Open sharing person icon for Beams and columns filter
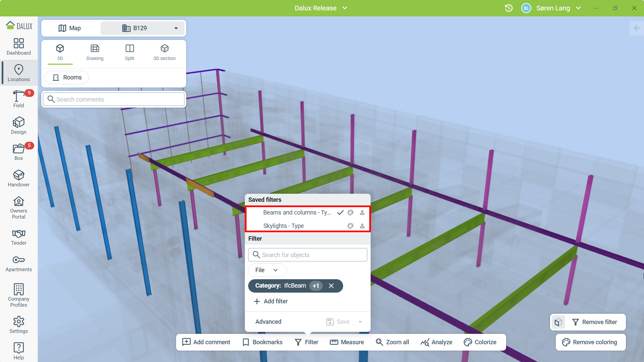The height and width of the screenshot is (362, 644). pos(362,213)
